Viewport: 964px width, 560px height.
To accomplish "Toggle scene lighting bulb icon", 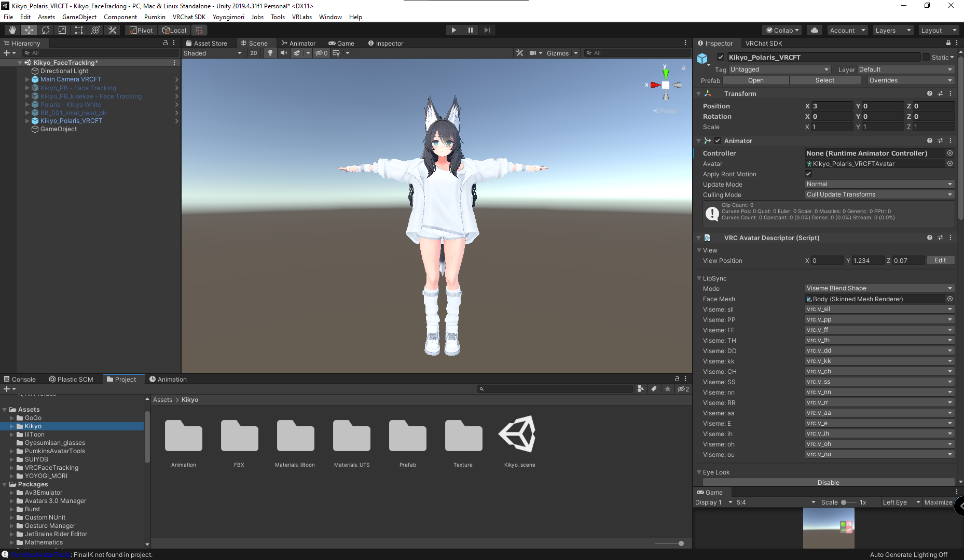I will coord(270,53).
